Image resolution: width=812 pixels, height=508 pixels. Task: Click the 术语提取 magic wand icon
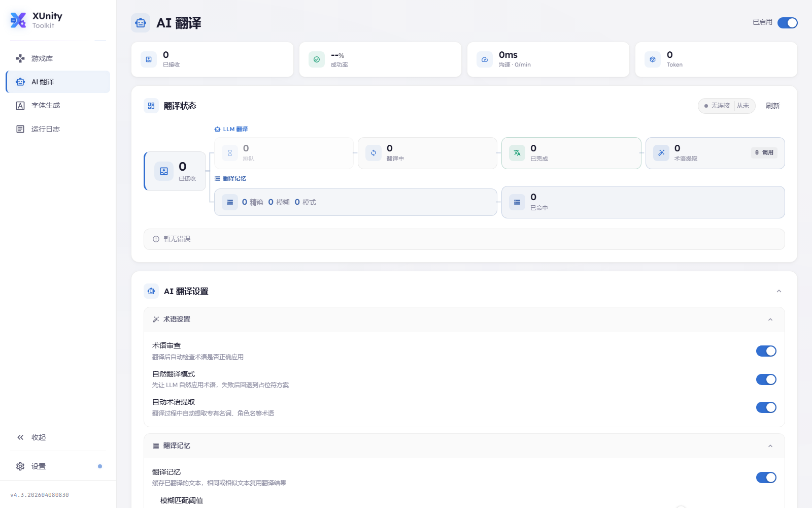661,153
